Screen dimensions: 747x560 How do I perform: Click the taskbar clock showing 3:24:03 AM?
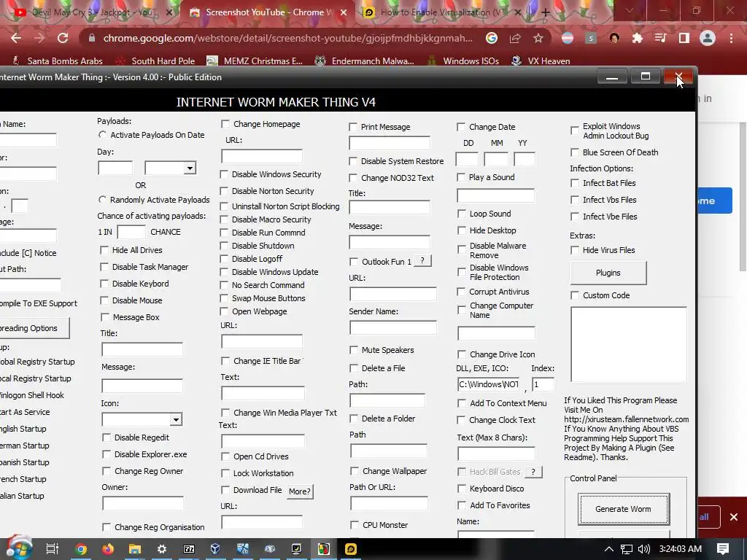click(x=681, y=549)
